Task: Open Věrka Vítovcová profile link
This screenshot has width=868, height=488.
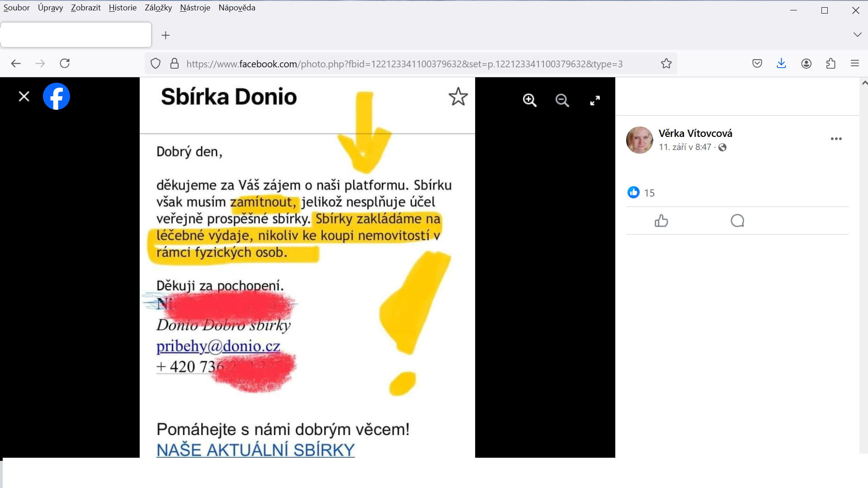Action: [695, 133]
